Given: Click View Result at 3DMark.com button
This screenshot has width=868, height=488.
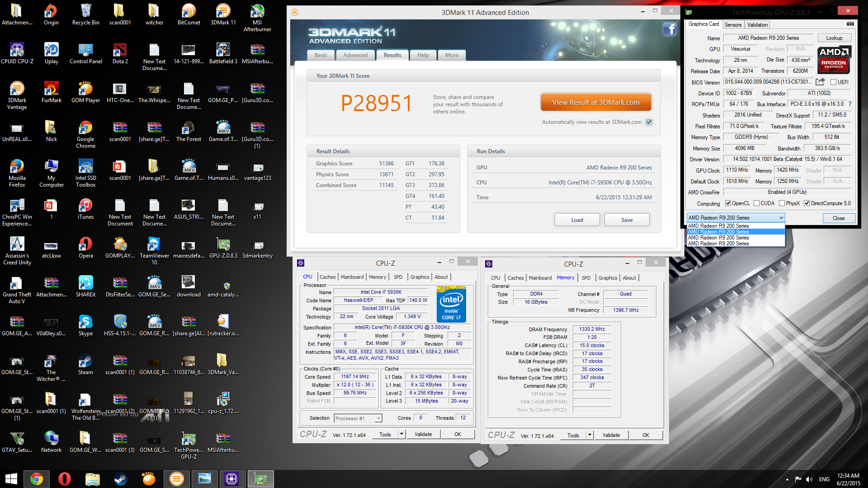Looking at the screenshot, I should tap(595, 103).
